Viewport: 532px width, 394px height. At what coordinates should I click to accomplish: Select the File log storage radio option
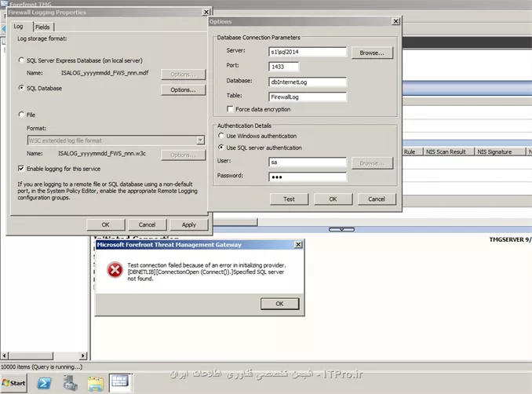point(21,115)
